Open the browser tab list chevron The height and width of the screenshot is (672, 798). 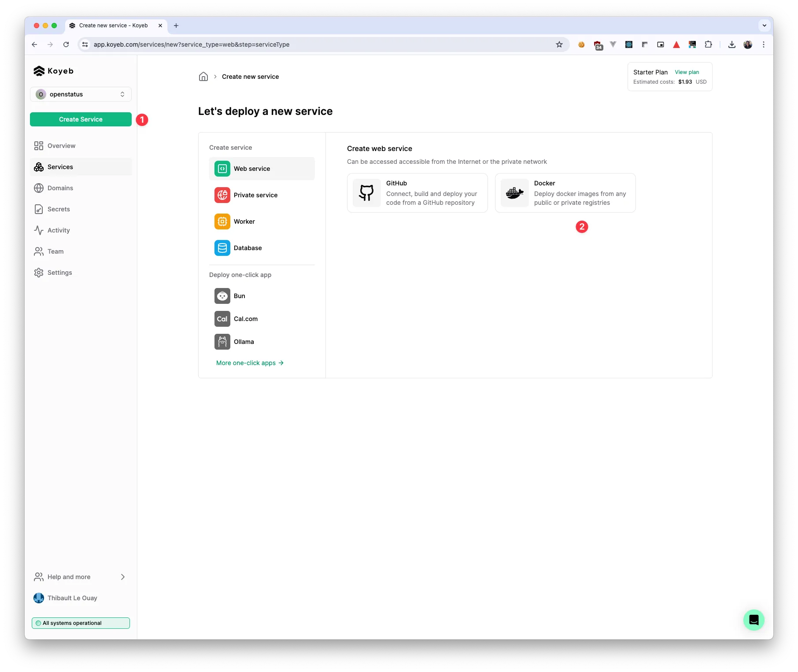(x=764, y=26)
